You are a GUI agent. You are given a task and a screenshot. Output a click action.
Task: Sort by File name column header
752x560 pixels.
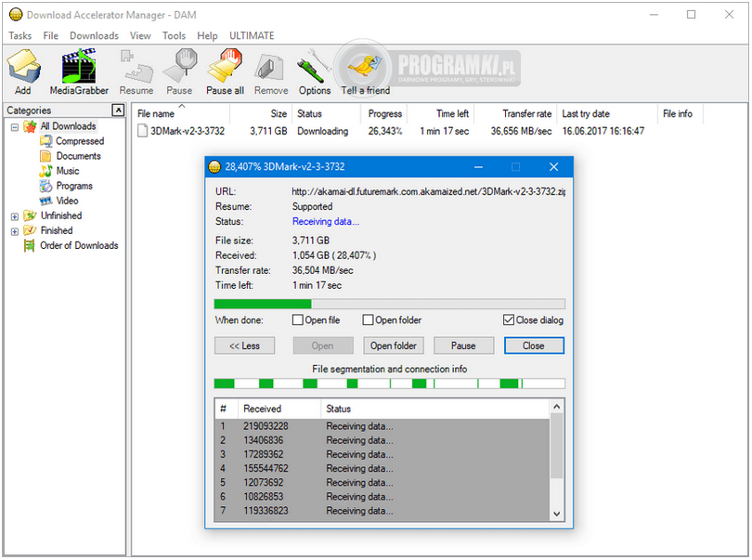(x=182, y=113)
